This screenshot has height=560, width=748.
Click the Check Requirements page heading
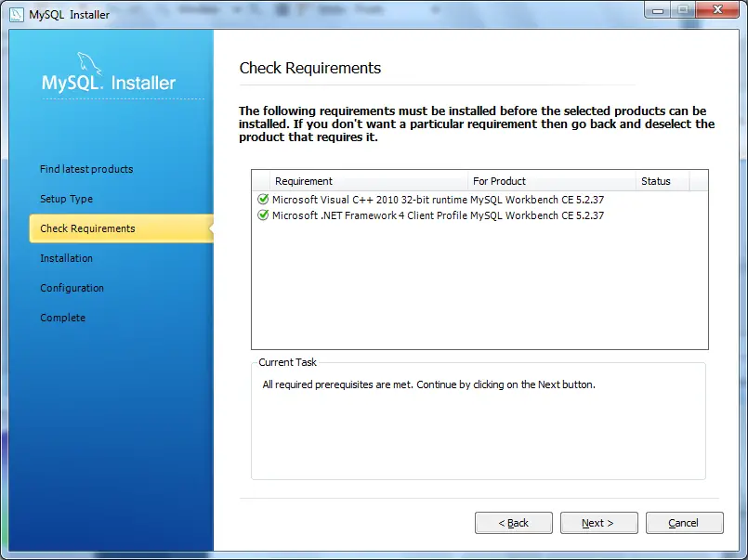click(x=310, y=68)
